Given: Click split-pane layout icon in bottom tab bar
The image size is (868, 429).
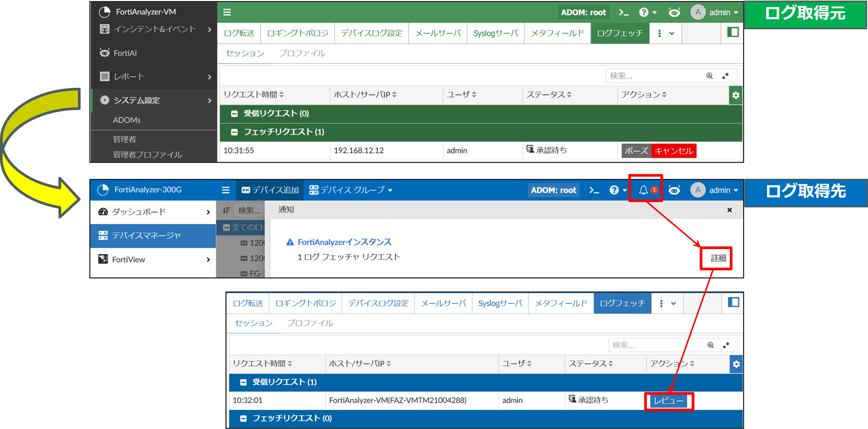Looking at the screenshot, I should [733, 302].
